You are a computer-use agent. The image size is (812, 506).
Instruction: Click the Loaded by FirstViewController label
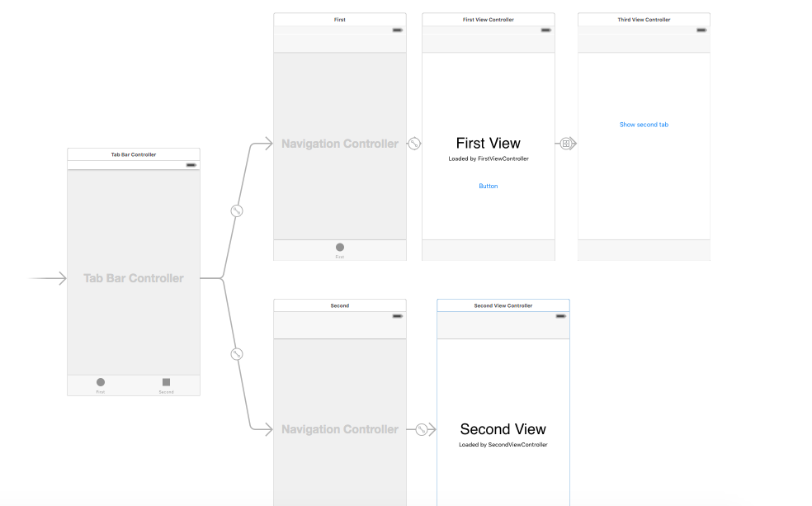pyautogui.click(x=489, y=159)
